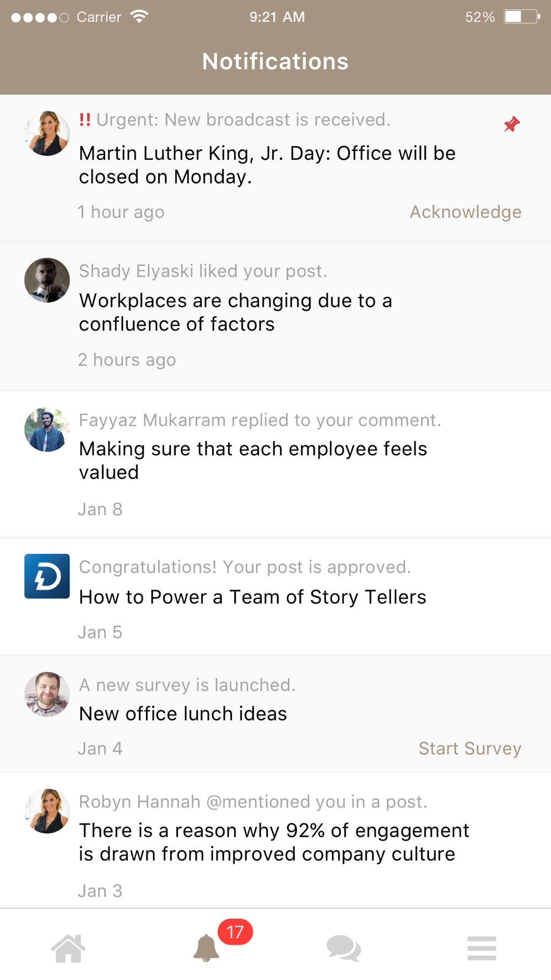Viewport: 551px width, 980px height.
Task: Open the Notifications bell tab
Action: 206,949
